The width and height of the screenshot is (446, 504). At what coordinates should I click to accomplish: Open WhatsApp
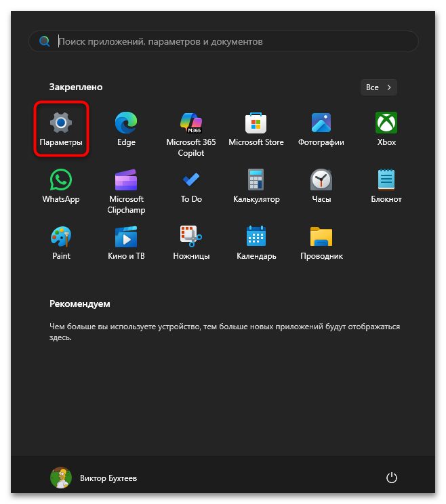click(x=61, y=186)
